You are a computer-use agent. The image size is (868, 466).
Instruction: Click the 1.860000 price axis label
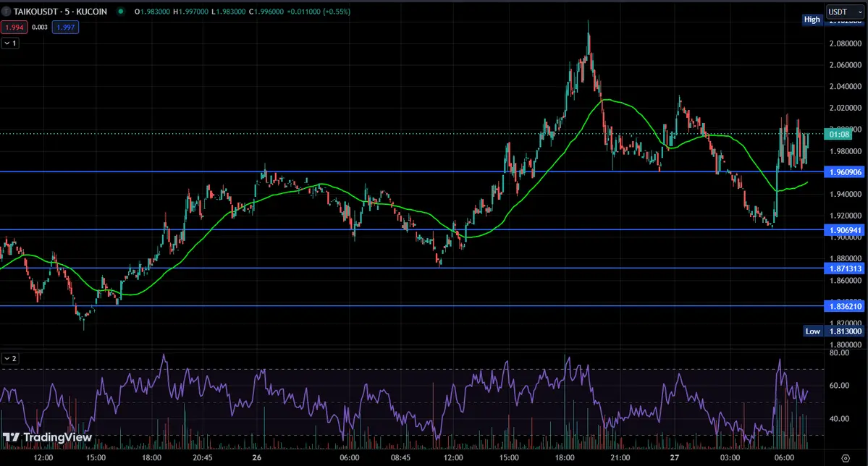(846, 281)
